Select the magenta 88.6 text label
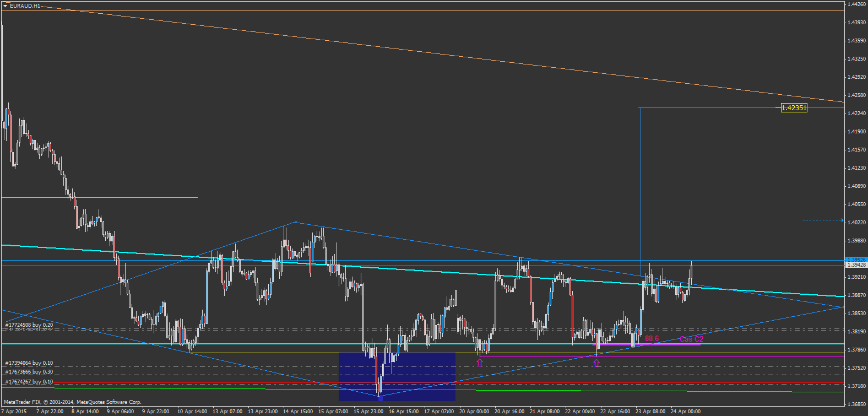 (x=652, y=339)
